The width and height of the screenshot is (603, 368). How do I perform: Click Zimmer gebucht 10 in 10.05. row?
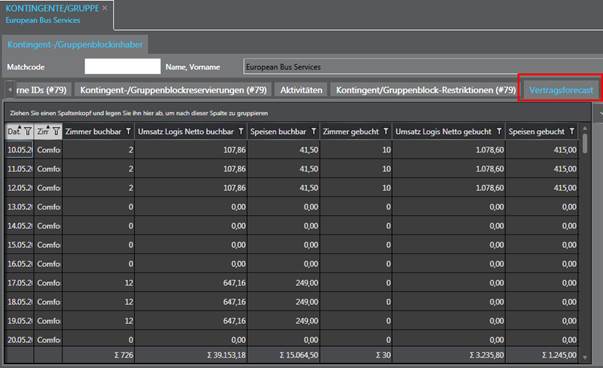356,150
